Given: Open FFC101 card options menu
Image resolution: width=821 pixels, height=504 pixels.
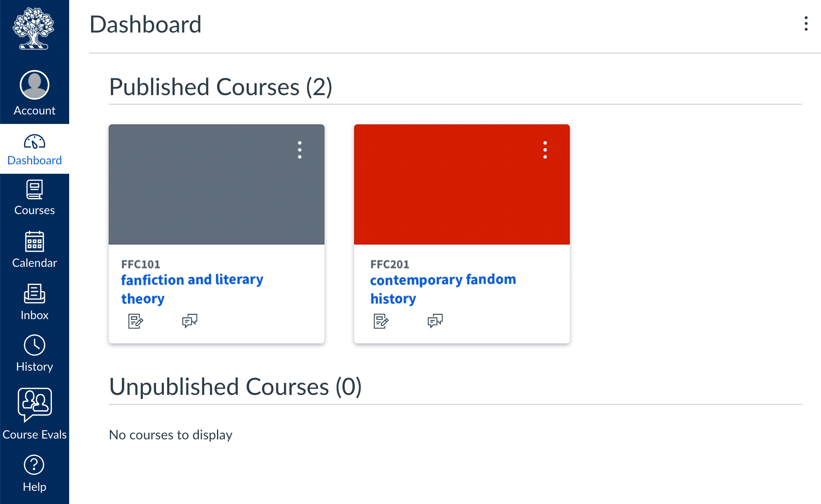Looking at the screenshot, I should [x=300, y=150].
